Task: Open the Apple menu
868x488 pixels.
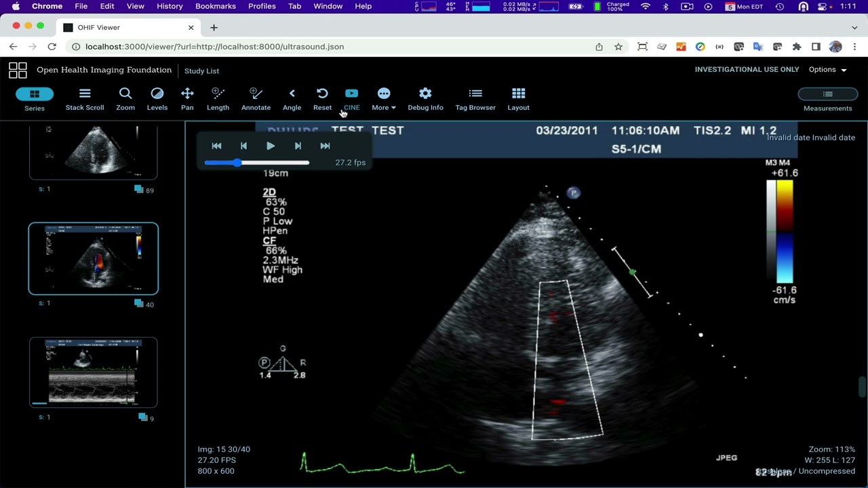Action: pos(16,6)
